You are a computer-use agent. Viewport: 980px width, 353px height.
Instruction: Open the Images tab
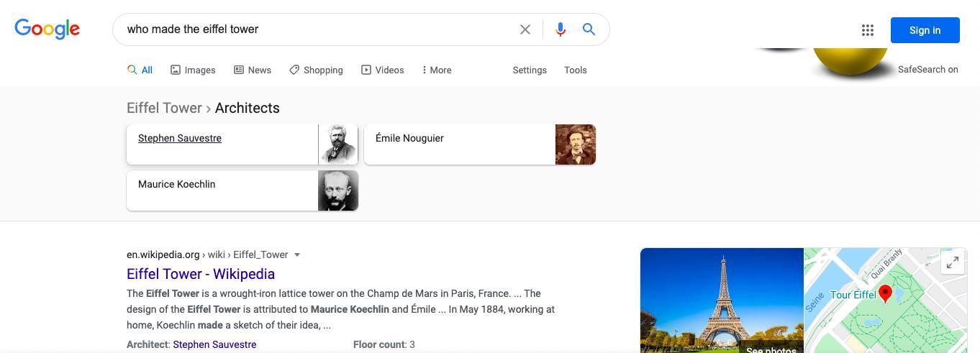tap(193, 70)
